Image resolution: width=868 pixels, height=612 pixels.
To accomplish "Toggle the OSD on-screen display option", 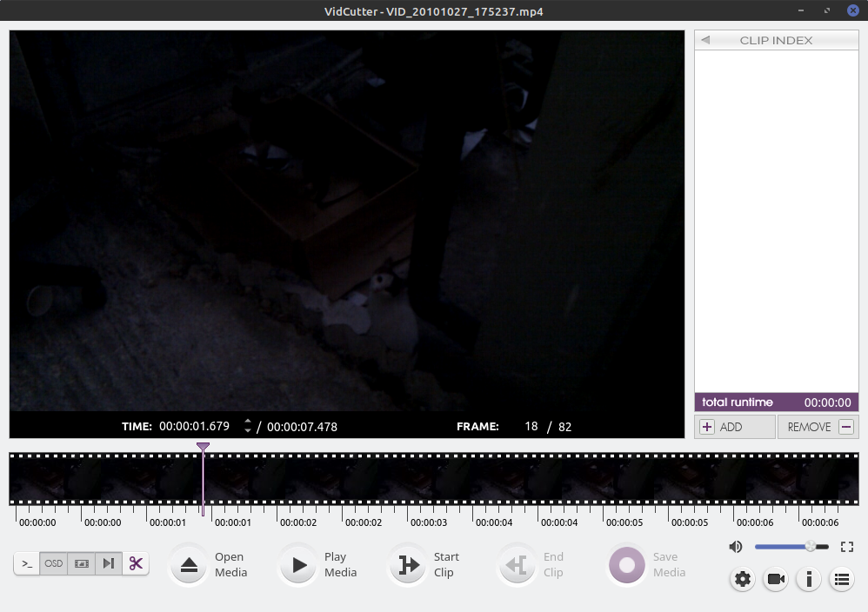I will tap(53, 563).
